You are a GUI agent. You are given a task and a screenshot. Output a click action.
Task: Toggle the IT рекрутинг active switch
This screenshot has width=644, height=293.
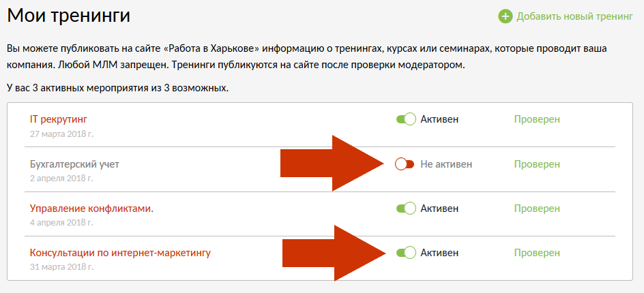[406, 119]
